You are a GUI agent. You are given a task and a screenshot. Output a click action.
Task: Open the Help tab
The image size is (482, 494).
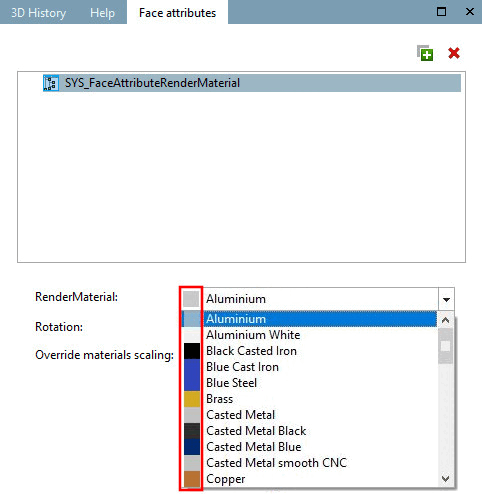[x=102, y=13]
